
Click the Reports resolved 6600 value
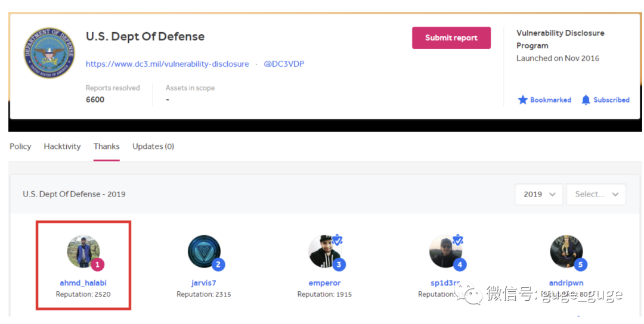click(x=95, y=99)
